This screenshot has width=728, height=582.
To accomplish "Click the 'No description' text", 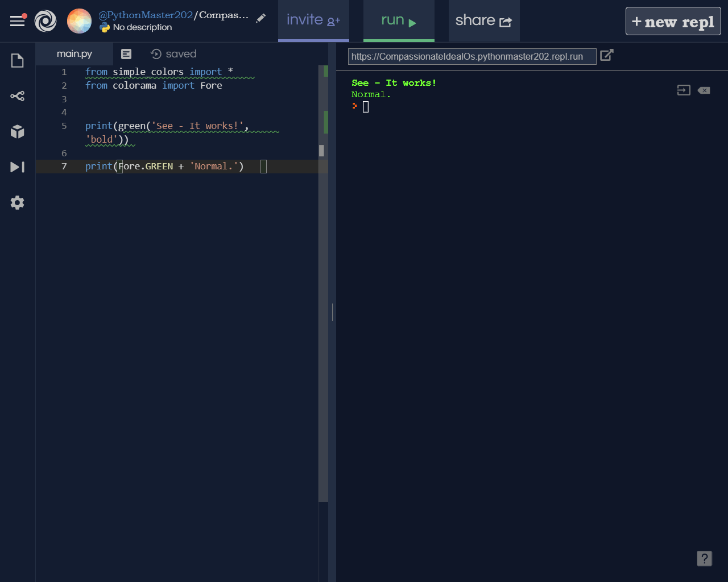I will coord(142,27).
